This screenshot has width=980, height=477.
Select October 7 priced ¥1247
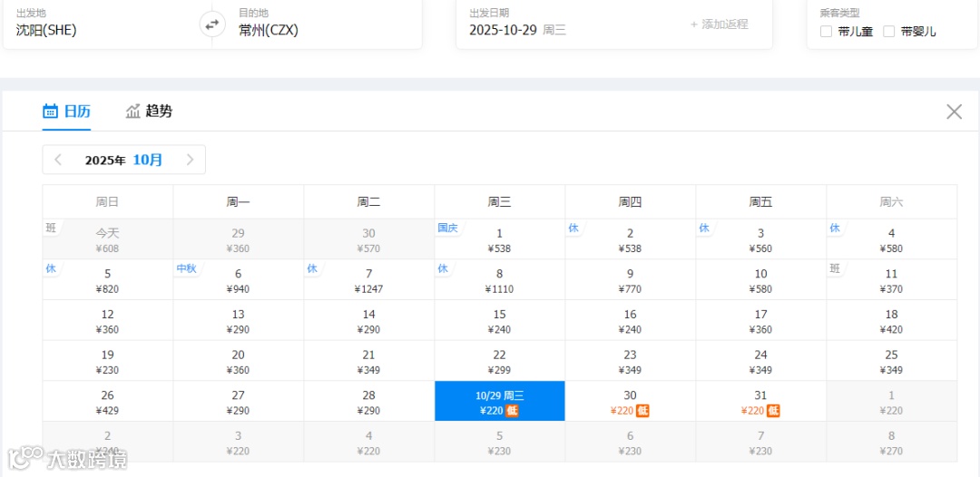tap(369, 279)
